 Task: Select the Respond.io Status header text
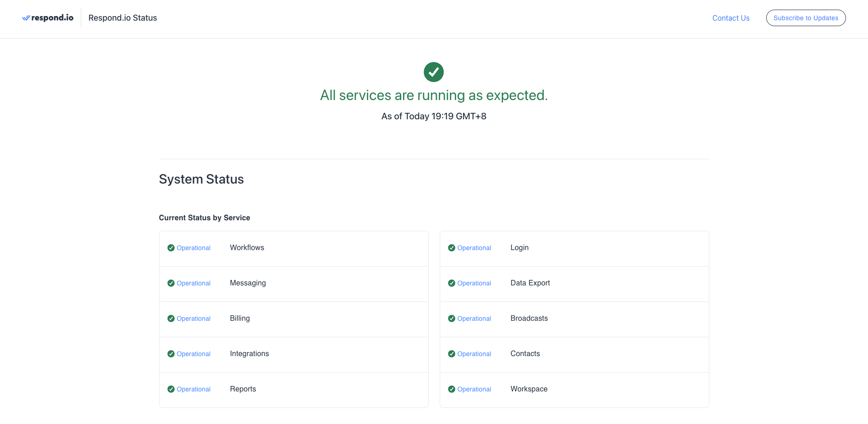[x=122, y=17]
